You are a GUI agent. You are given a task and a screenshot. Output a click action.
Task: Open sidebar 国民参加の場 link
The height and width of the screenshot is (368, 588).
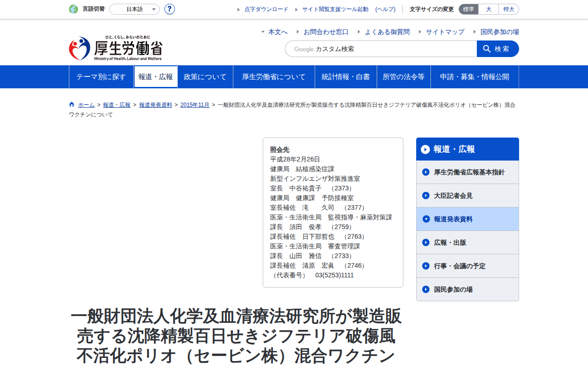tap(468, 289)
